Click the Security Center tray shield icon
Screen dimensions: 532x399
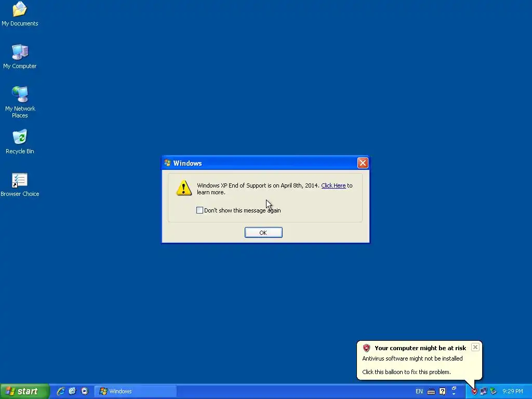coord(474,392)
